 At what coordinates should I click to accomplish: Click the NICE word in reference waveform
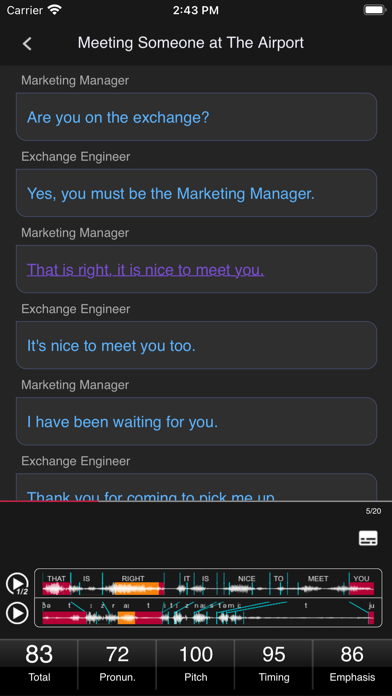pyautogui.click(x=246, y=578)
